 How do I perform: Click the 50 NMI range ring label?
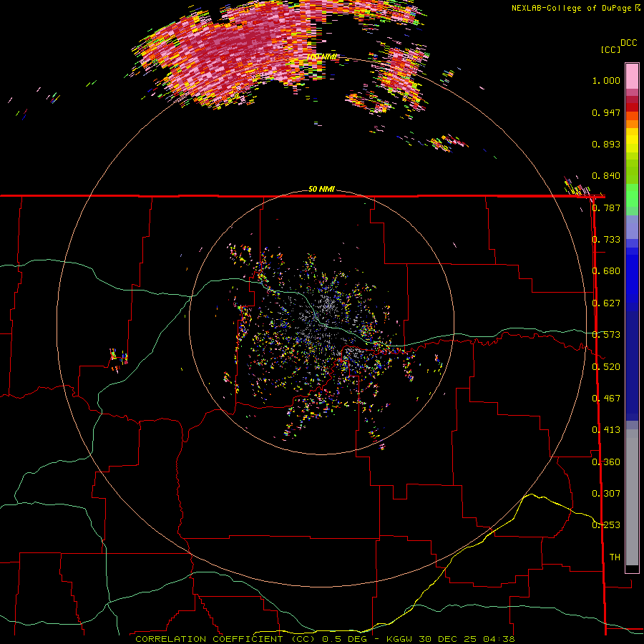click(x=321, y=189)
